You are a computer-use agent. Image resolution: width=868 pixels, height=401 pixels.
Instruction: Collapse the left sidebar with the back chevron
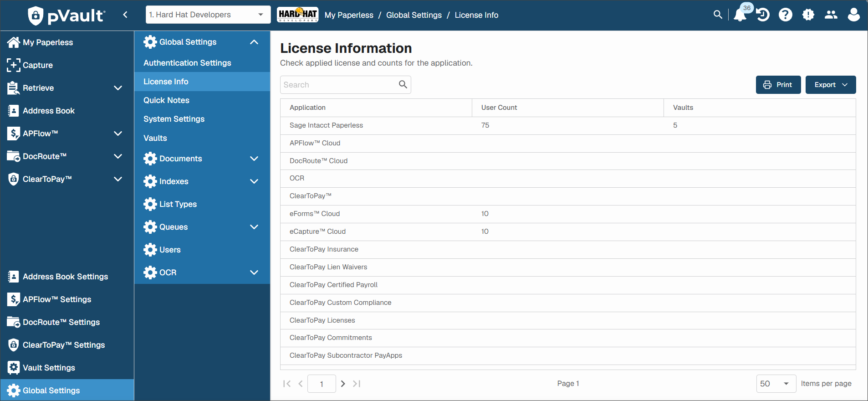pos(125,15)
